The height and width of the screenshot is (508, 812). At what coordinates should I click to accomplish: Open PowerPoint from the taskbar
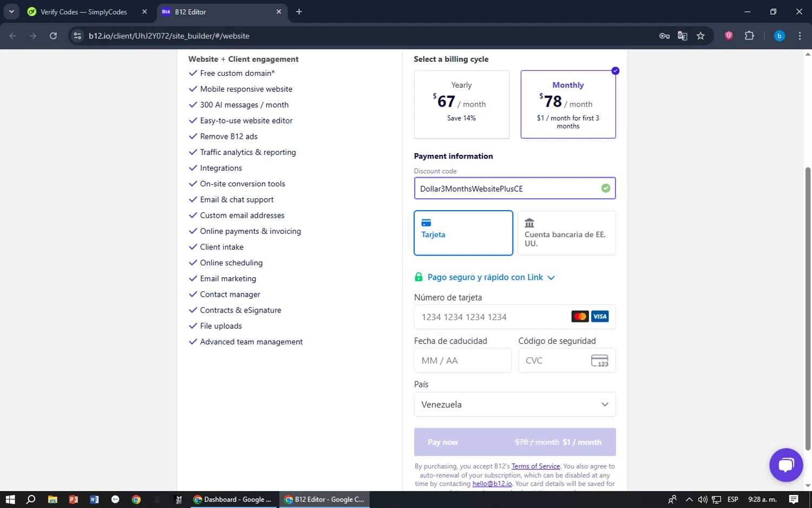[x=74, y=499]
